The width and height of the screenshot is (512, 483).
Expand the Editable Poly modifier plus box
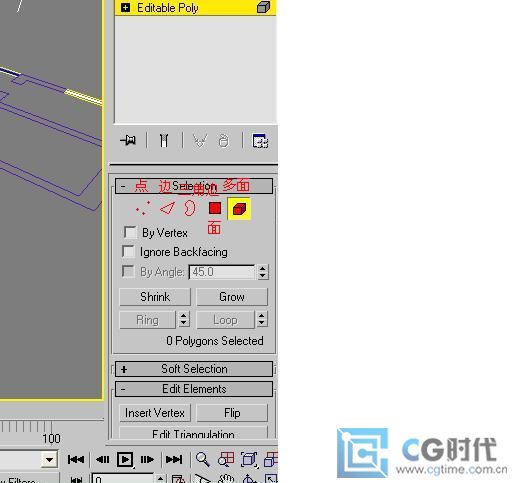tap(125, 7)
